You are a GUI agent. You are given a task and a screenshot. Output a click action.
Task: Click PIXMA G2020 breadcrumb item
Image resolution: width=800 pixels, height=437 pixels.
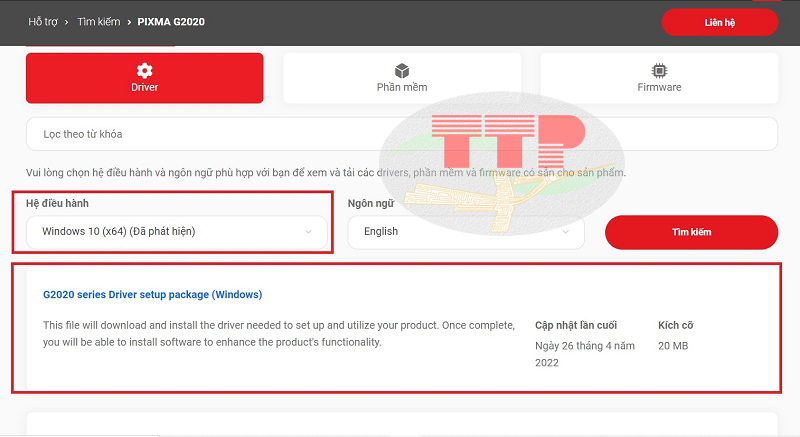coord(171,22)
